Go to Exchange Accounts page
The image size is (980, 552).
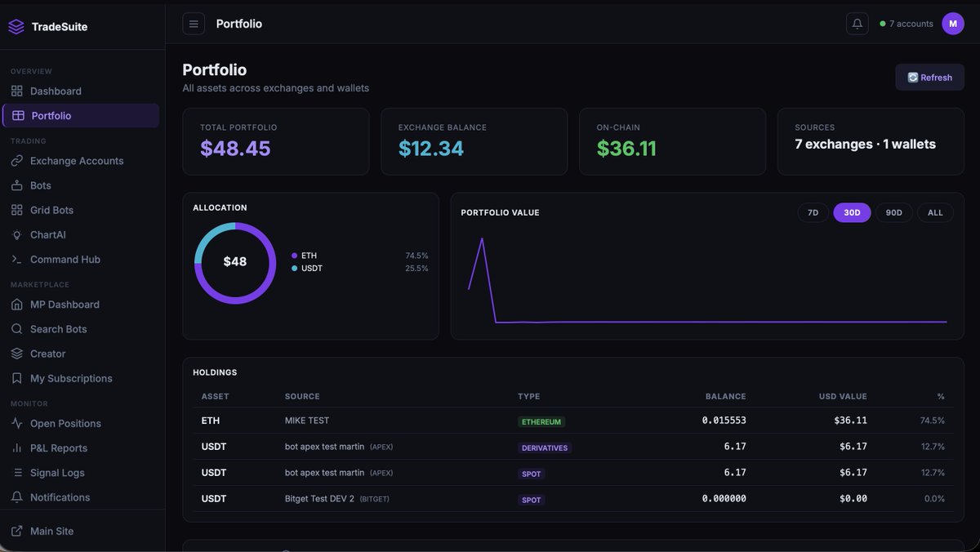[81, 161]
